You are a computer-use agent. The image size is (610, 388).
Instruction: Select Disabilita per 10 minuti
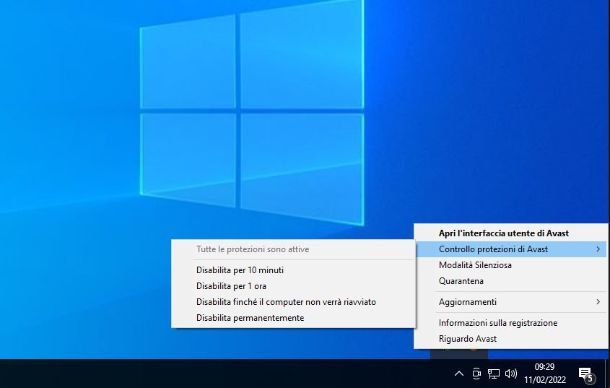pyautogui.click(x=293, y=270)
